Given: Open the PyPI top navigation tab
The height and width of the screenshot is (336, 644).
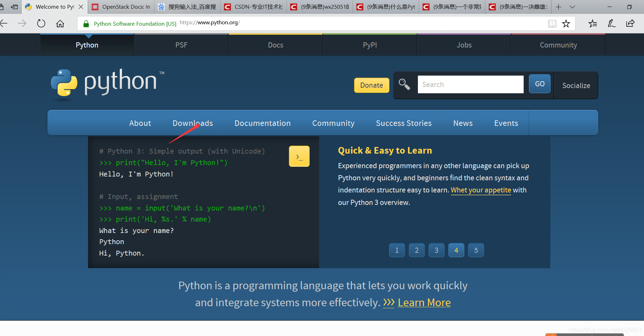Looking at the screenshot, I should [370, 45].
